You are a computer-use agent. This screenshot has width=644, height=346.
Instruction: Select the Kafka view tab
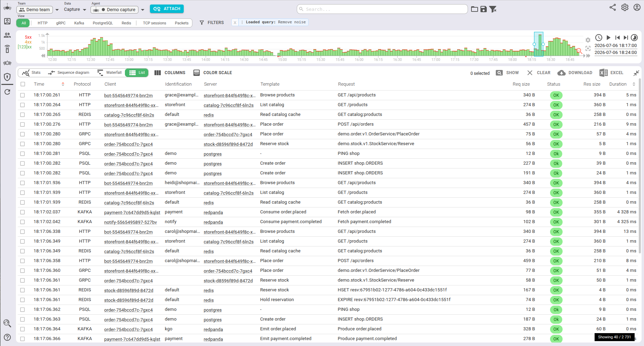79,23
